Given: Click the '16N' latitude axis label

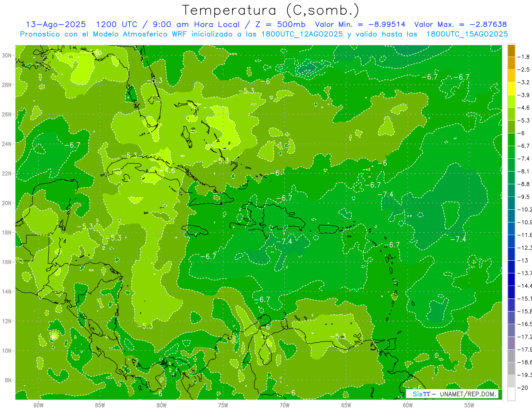Looking at the screenshot, I should point(7,262).
